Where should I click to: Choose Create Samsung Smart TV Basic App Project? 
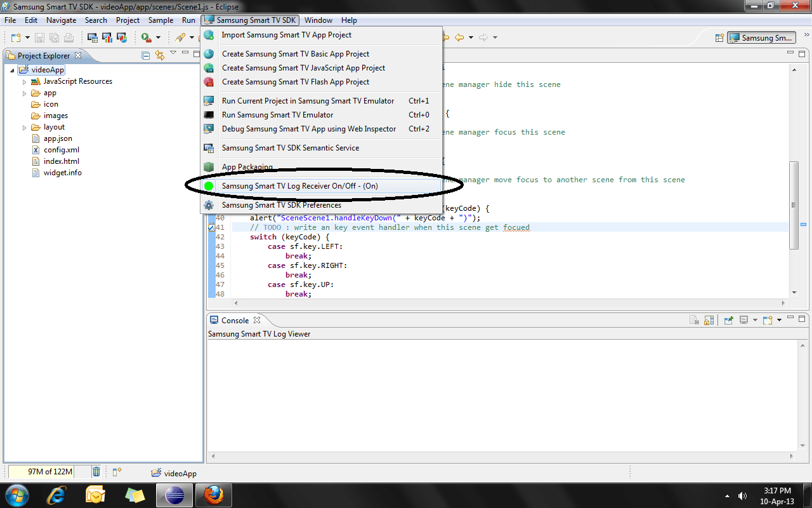point(321,54)
